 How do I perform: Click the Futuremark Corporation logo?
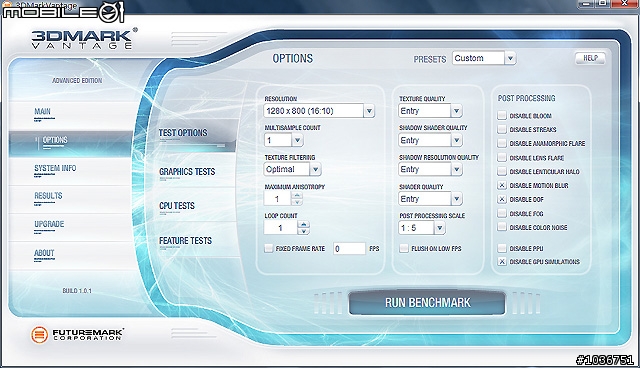[x=77, y=335]
